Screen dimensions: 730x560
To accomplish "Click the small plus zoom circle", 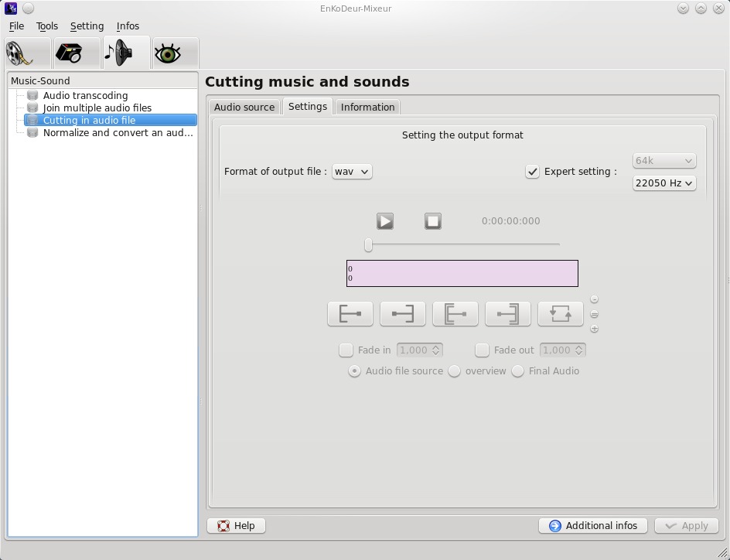I will click(594, 329).
